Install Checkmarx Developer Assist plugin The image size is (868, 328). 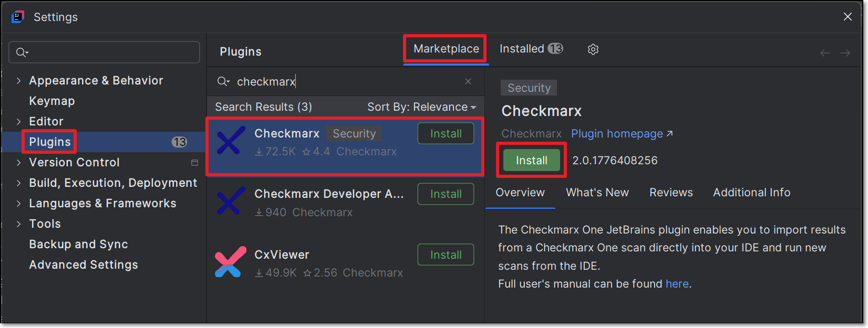[446, 194]
